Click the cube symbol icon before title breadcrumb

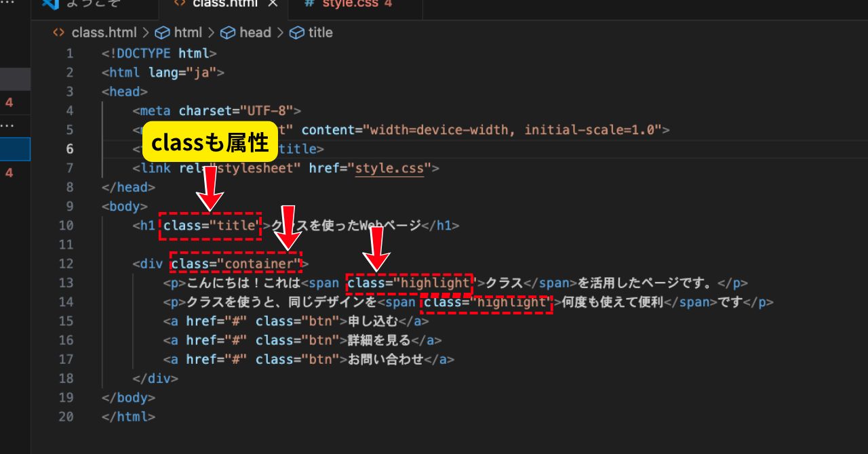[x=297, y=33]
